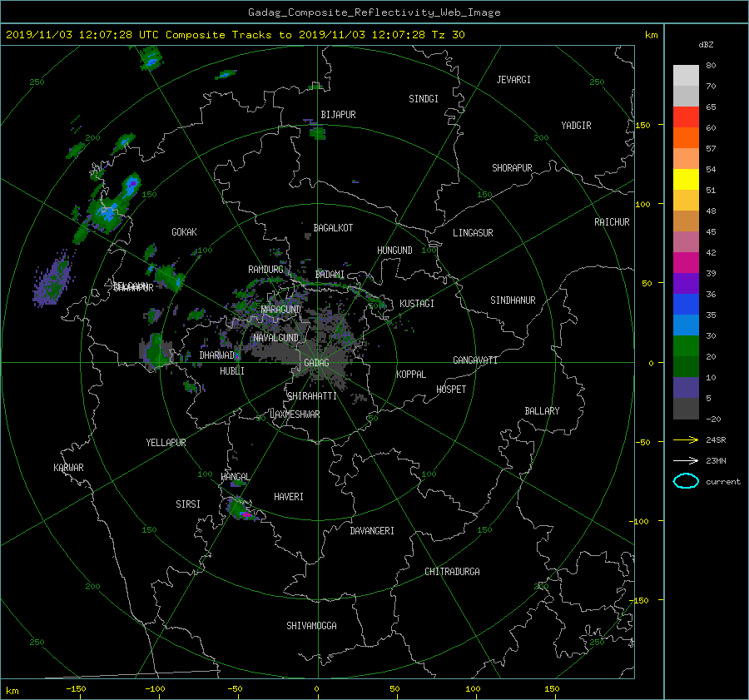
Task: Click the HOSPET city label
Action: click(x=451, y=390)
